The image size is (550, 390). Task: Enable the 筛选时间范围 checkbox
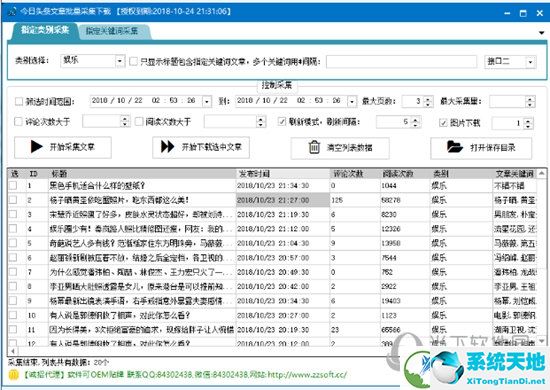[x=19, y=101]
